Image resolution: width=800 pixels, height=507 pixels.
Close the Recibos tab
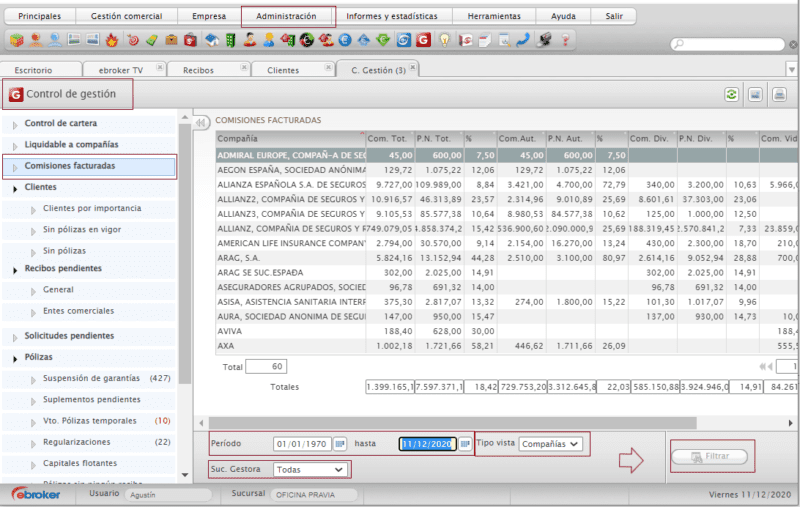pos(244,67)
